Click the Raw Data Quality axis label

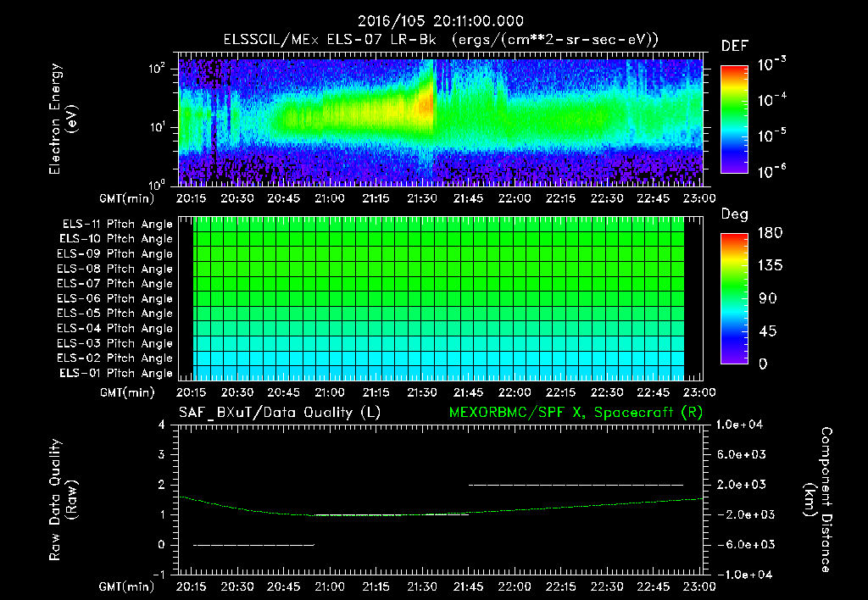coord(63,499)
